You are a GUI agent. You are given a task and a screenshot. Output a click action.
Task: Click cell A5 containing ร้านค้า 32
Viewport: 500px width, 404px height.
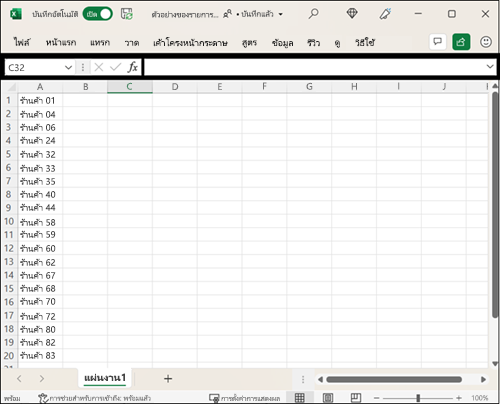point(40,154)
